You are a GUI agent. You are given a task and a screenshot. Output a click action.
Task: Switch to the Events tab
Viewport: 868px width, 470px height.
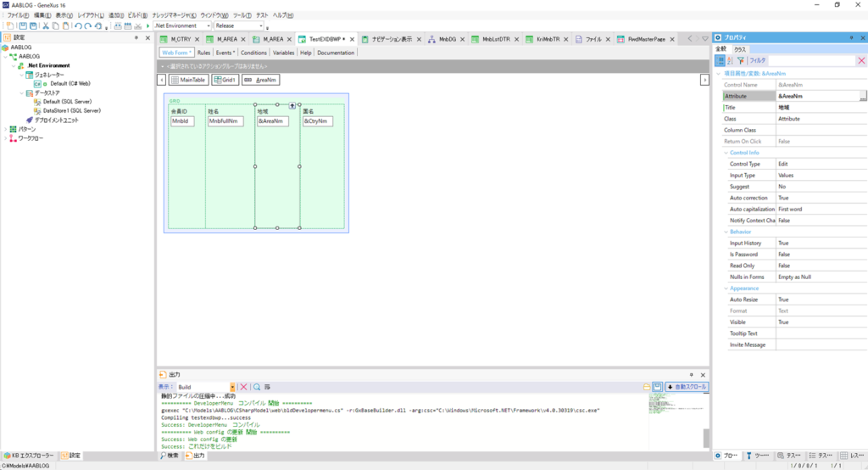point(225,53)
